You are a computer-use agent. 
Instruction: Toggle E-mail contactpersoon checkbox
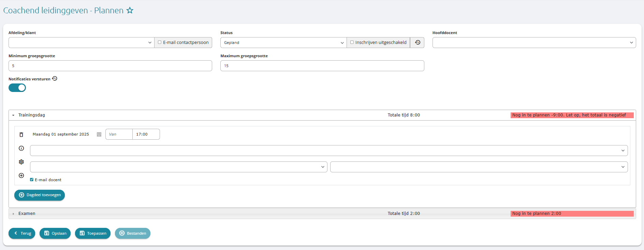point(159,43)
